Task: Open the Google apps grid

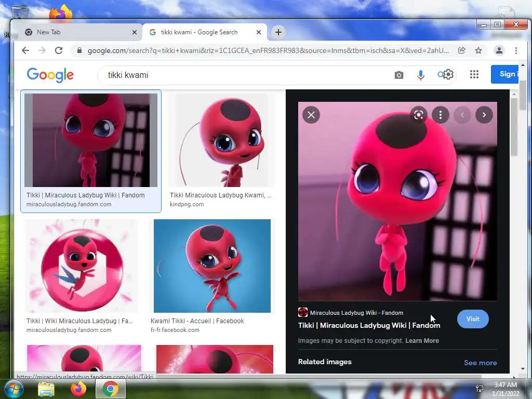Action: 474,74
